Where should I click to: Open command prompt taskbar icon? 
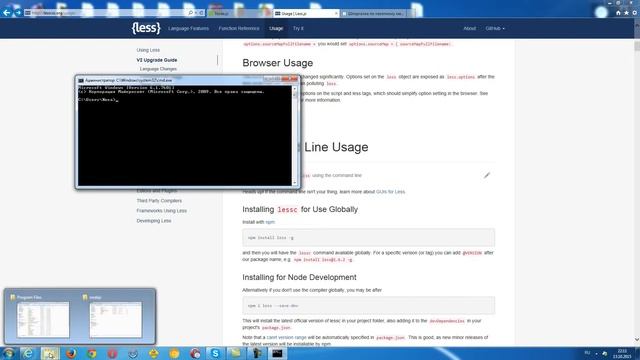pos(277,353)
